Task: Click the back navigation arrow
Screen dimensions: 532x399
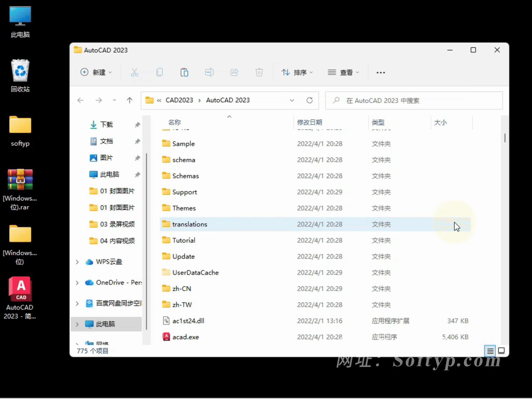Action: tap(80, 100)
